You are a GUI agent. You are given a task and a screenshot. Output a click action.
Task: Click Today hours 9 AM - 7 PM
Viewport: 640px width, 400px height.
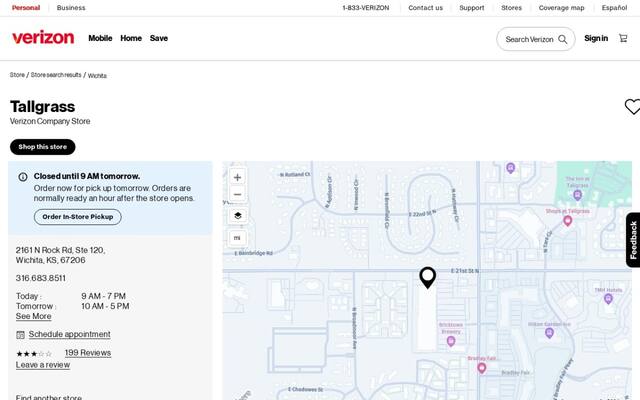pyautogui.click(x=103, y=296)
